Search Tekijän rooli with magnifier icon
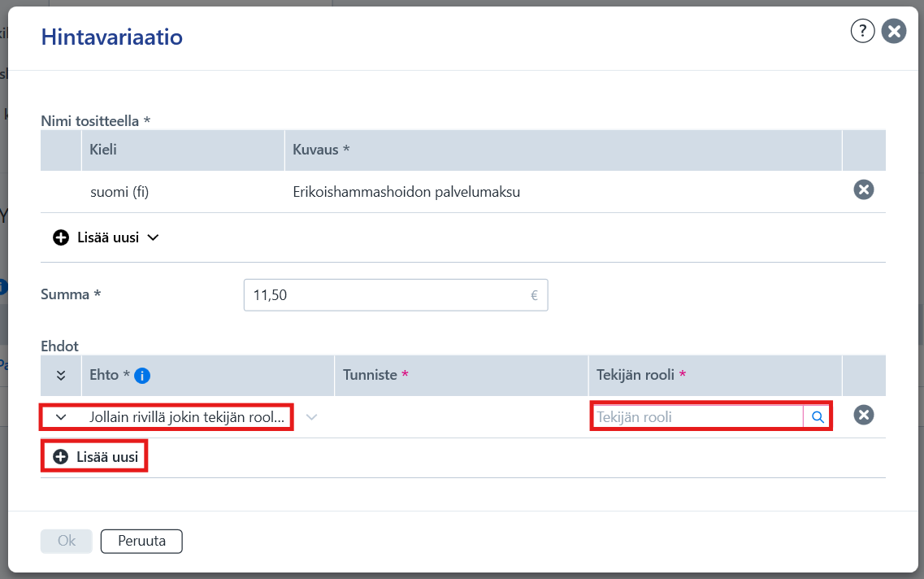This screenshot has width=924, height=579. click(x=818, y=417)
